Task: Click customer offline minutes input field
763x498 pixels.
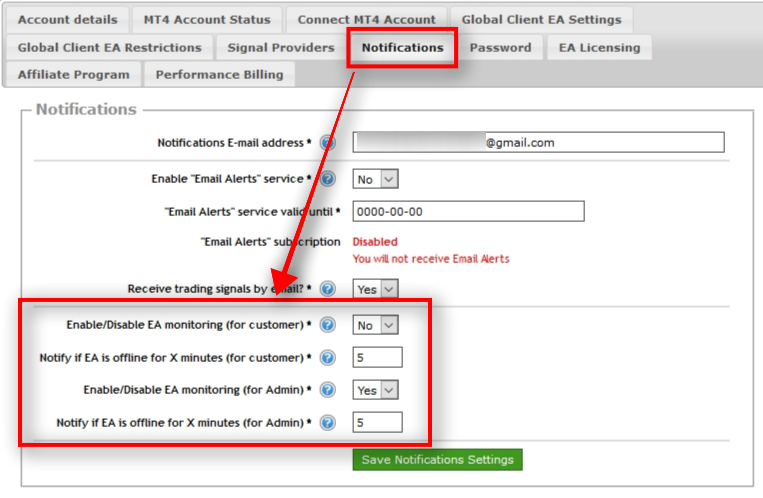Action: 377,358
